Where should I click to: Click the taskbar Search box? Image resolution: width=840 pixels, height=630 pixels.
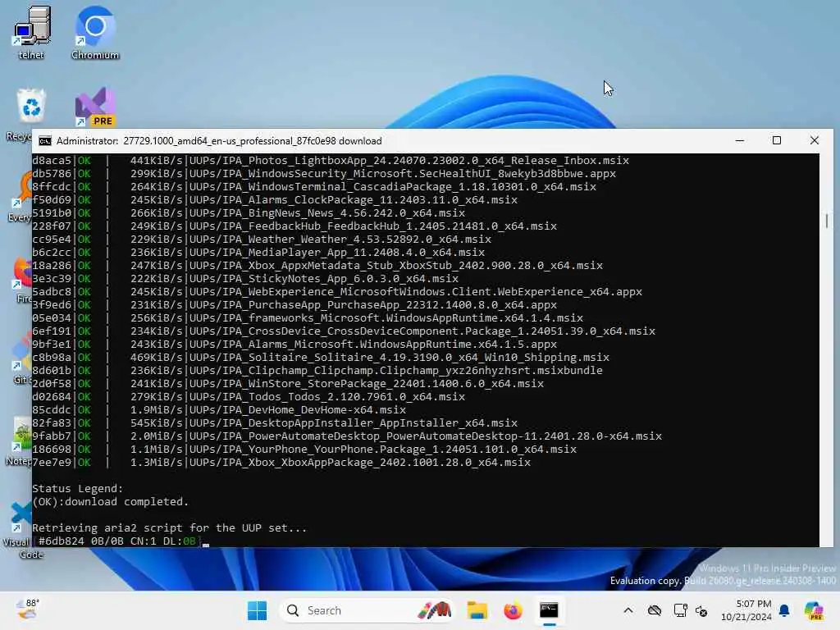point(367,610)
